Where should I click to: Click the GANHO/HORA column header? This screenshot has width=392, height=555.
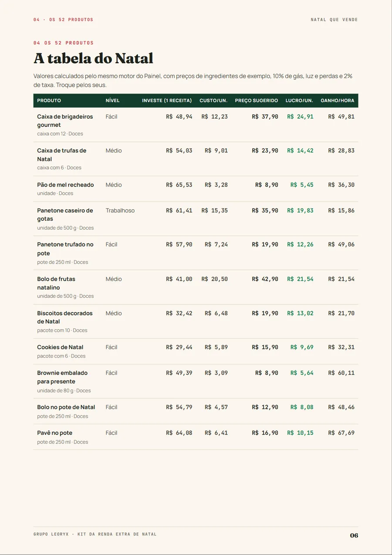click(338, 101)
